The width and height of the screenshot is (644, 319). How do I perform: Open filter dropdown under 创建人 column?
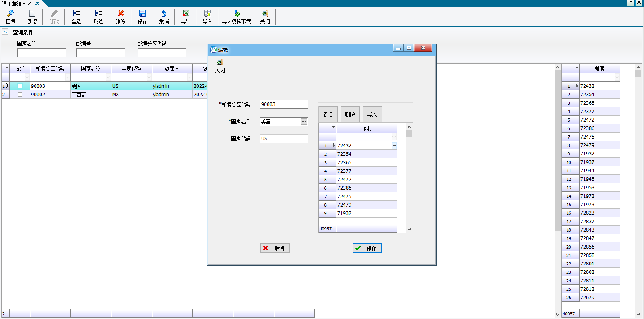pyautogui.click(x=190, y=77)
